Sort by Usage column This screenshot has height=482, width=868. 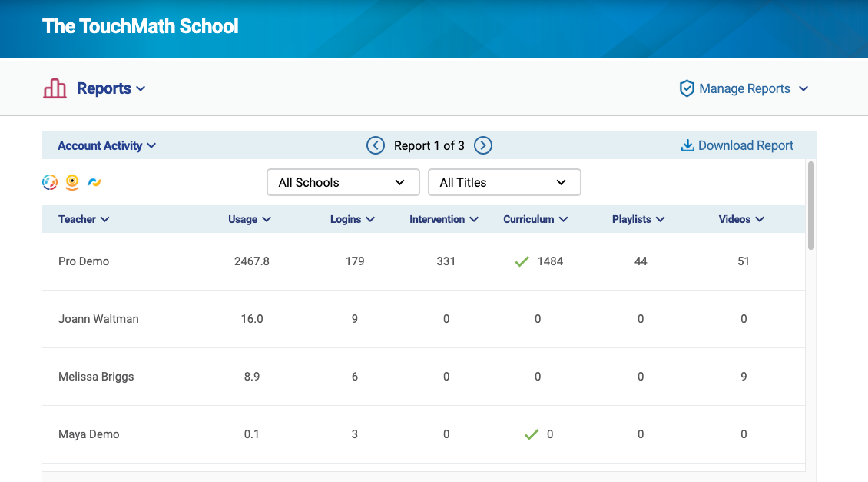249,219
